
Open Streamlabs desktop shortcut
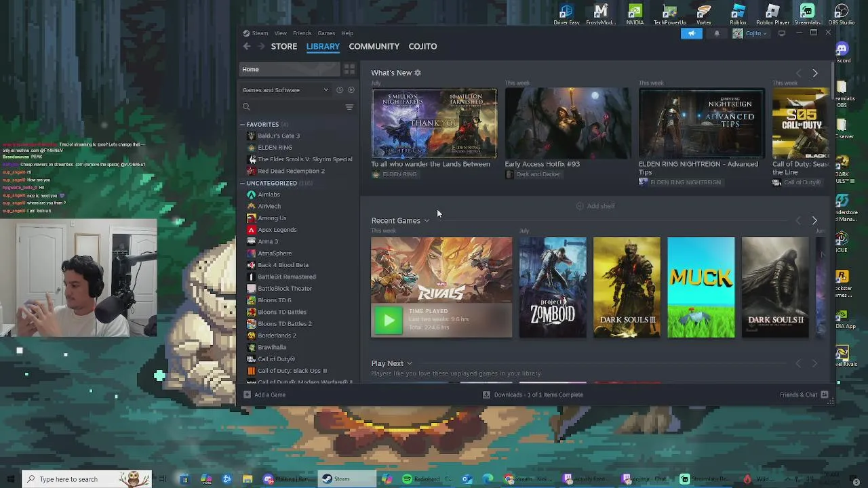807,14
